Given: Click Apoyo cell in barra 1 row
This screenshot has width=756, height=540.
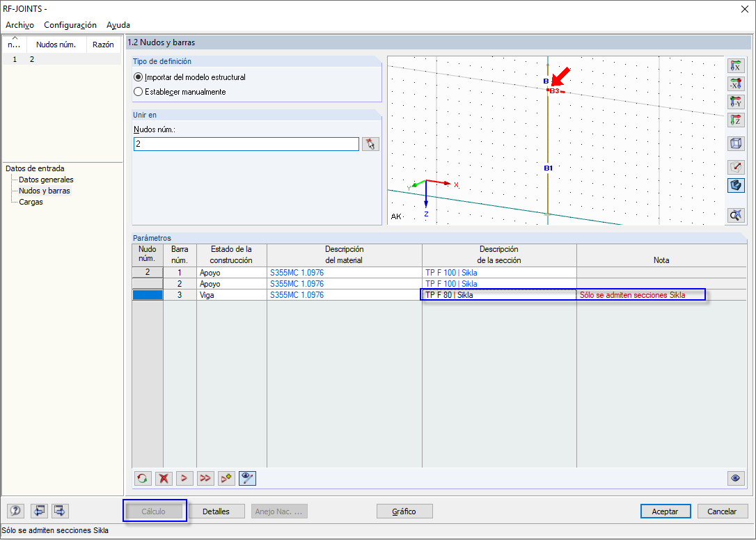Looking at the screenshot, I should tap(231, 272).
